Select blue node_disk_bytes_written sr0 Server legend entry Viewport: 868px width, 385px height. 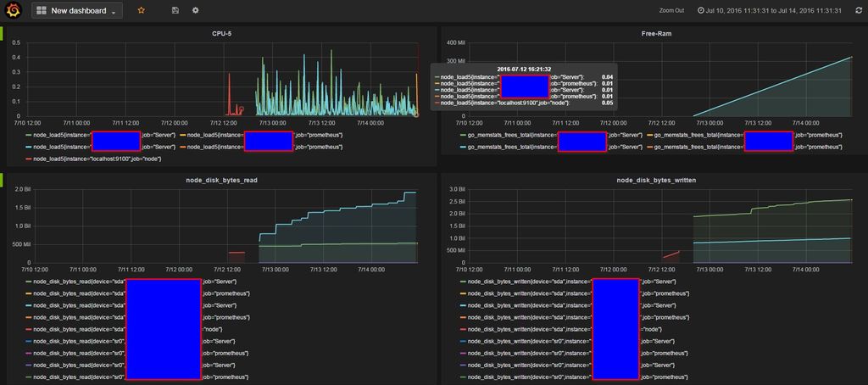pos(567,341)
